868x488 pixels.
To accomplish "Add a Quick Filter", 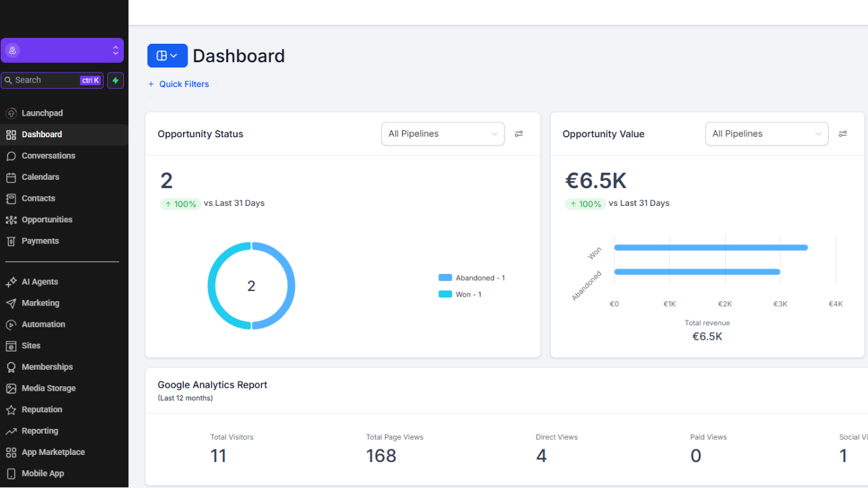I will pos(179,84).
